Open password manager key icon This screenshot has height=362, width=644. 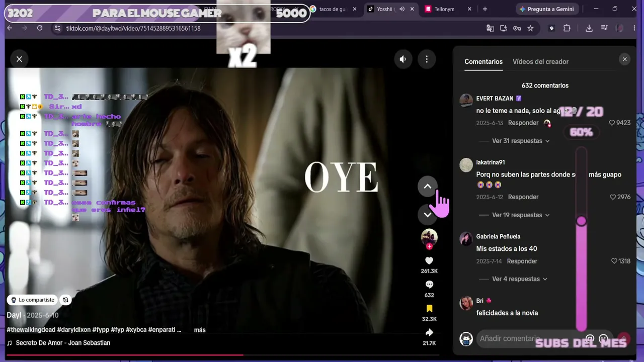coord(517,28)
